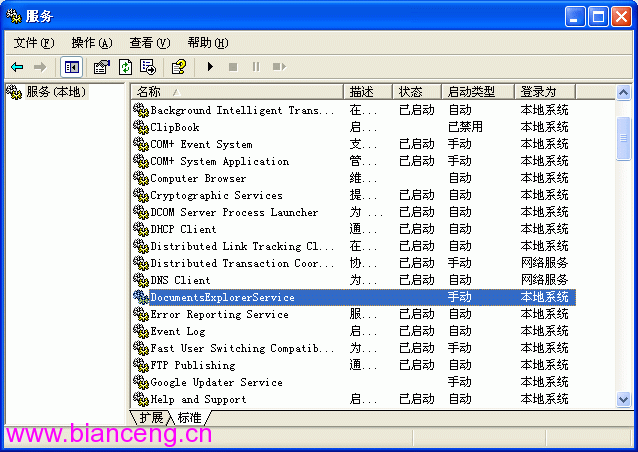Screen dimensions: 638x452
Task: Click the Export List toolbar icon
Action: coord(148,67)
